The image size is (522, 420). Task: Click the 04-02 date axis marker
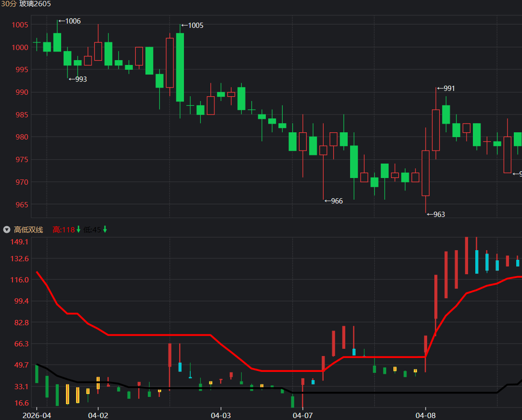point(98,415)
